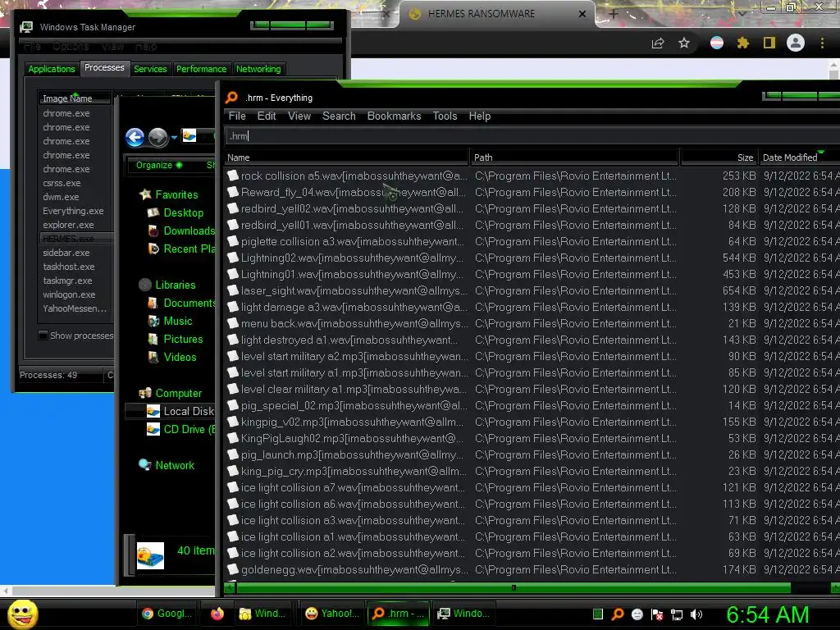The height and width of the screenshot is (630, 840).
Task: Open Documents library in Explorer sidebar
Action: [x=189, y=304]
